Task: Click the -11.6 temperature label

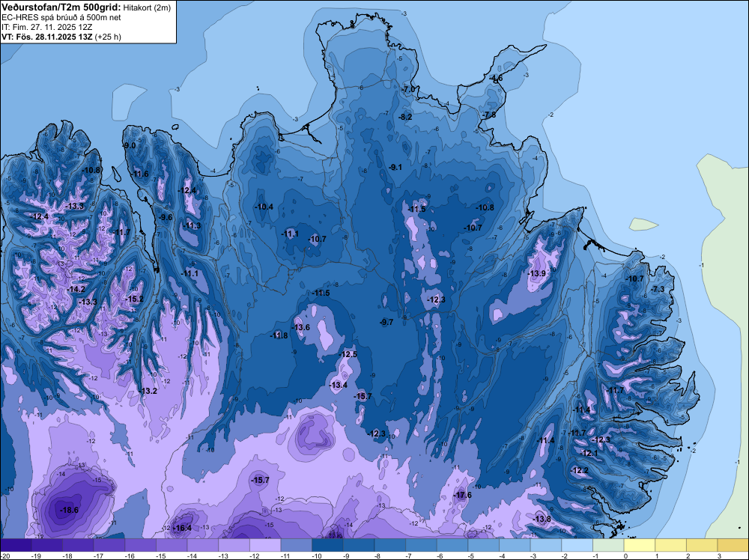Action: click(139, 174)
